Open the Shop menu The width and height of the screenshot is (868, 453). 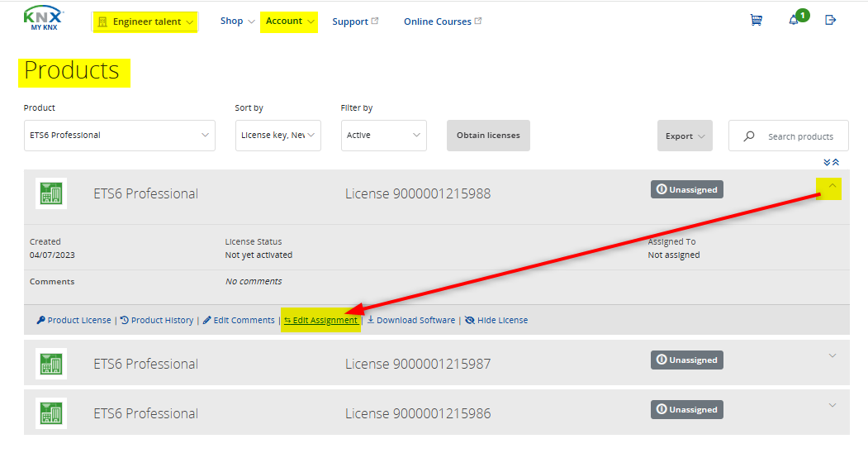tap(238, 21)
